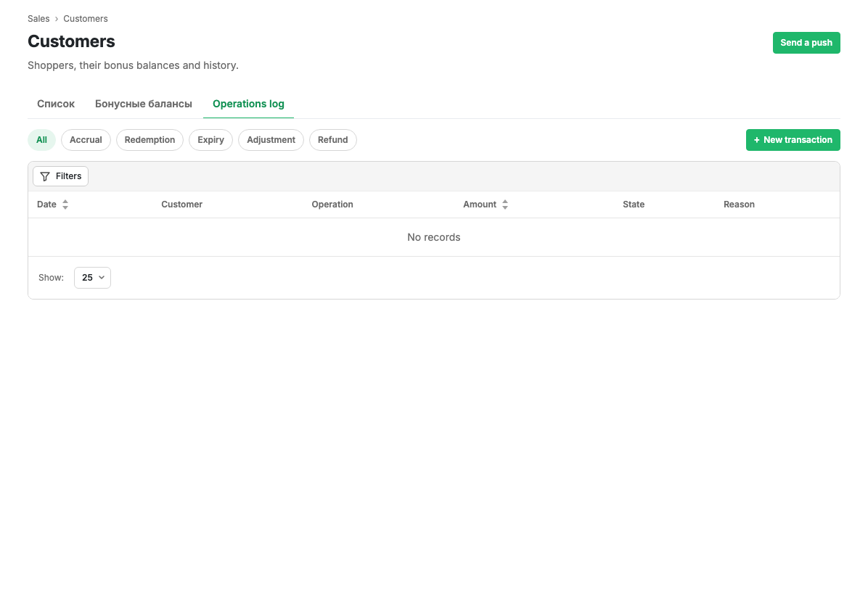Screen dimensions: 868x615
Task: Sort by Date using arrow icon
Action: pos(65,205)
